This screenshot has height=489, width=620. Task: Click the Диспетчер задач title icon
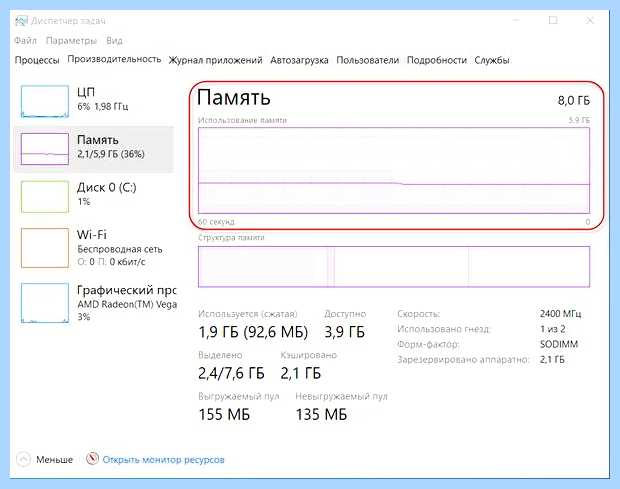[x=21, y=21]
